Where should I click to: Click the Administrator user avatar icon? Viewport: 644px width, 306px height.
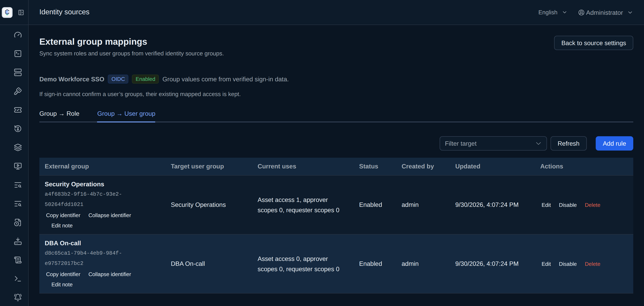[x=581, y=13]
